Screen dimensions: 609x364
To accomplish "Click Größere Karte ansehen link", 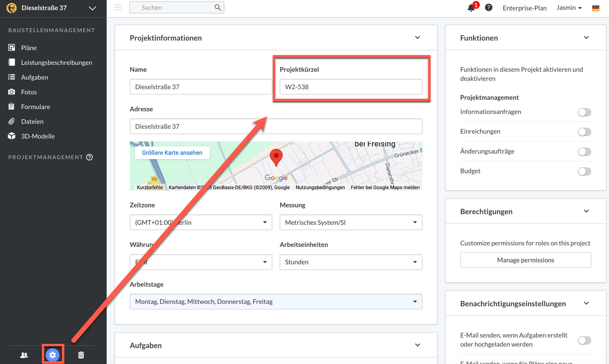I will tap(172, 153).
